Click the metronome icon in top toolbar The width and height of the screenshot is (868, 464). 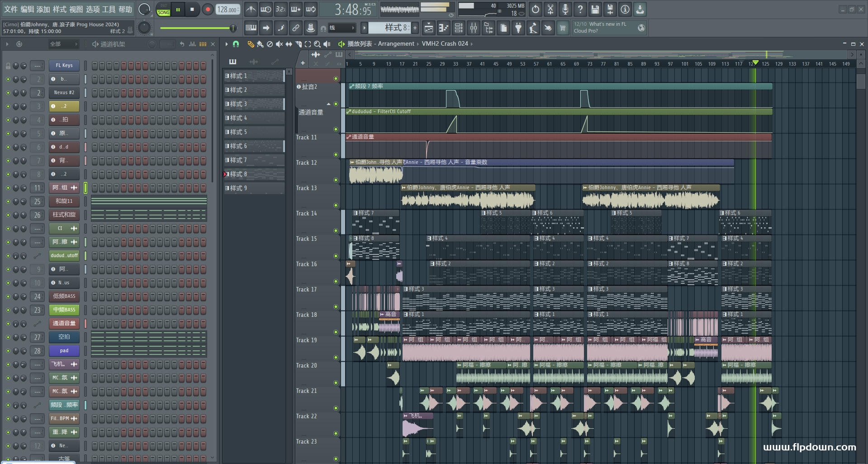pos(251,9)
